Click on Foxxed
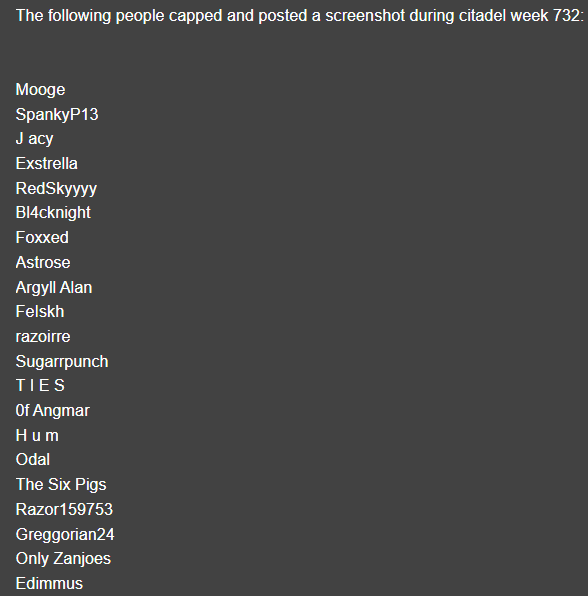Screen dimensions: 588x596 tap(42, 238)
